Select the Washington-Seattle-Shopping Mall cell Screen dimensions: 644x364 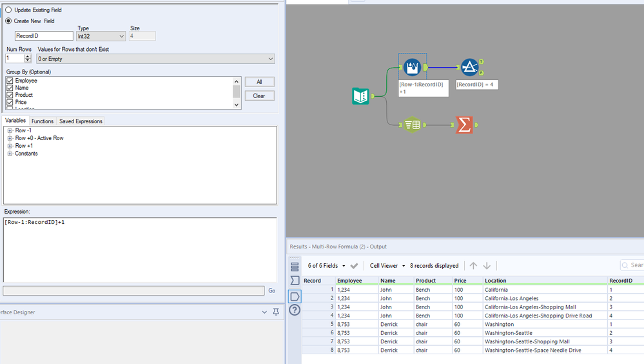pos(545,341)
